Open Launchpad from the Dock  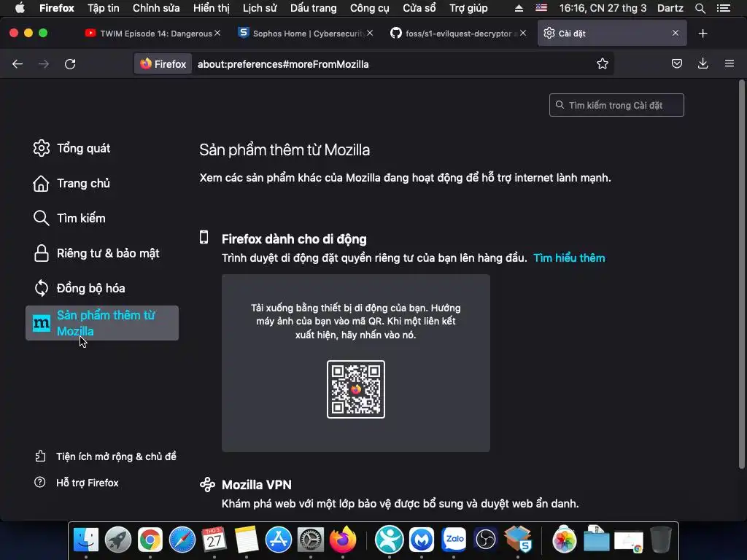pos(117,540)
